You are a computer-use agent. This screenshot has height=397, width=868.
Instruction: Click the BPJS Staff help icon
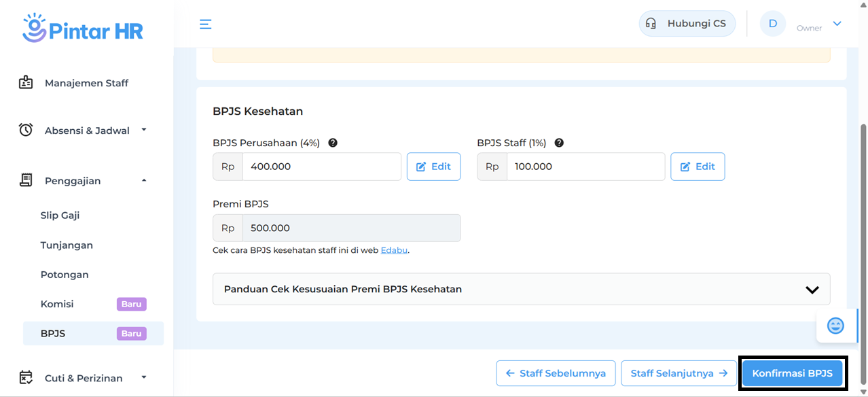(559, 143)
